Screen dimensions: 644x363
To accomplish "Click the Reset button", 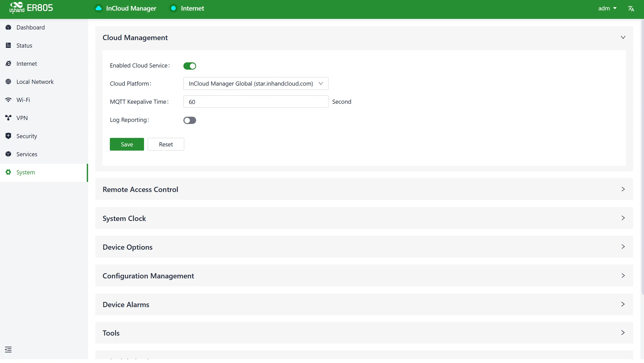I will click(x=166, y=144).
